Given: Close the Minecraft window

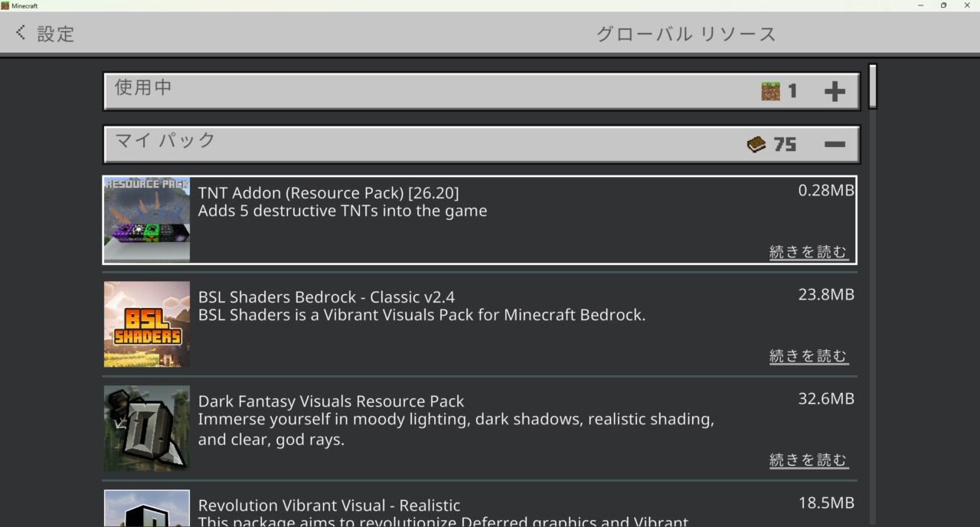Looking at the screenshot, I should (x=967, y=5).
